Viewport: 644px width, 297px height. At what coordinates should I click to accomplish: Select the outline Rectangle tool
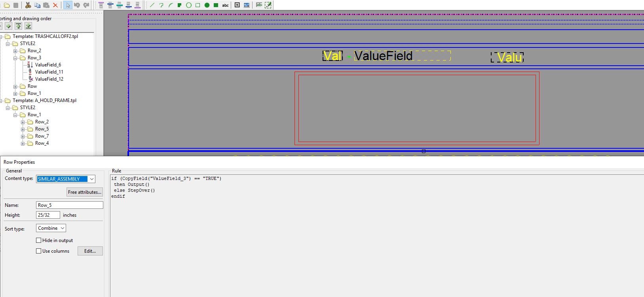pos(198,5)
